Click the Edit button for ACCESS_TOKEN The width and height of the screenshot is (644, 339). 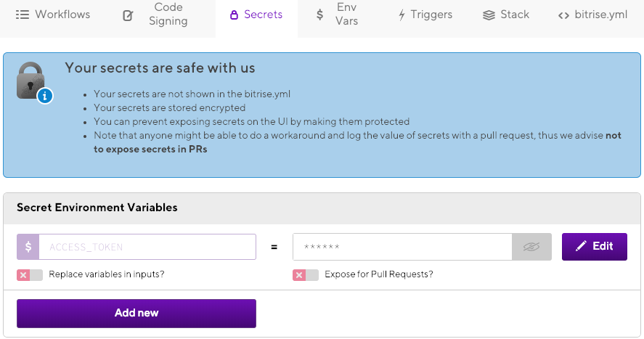click(594, 247)
